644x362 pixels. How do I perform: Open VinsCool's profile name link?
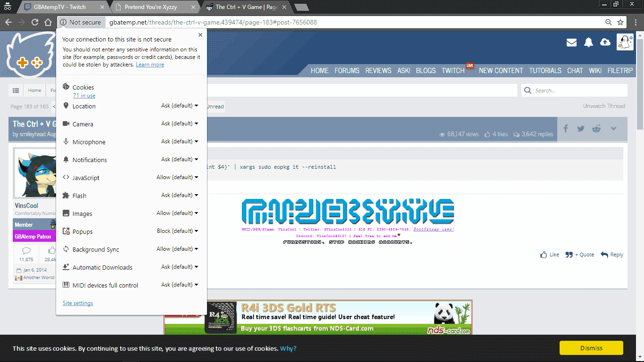[26, 206]
